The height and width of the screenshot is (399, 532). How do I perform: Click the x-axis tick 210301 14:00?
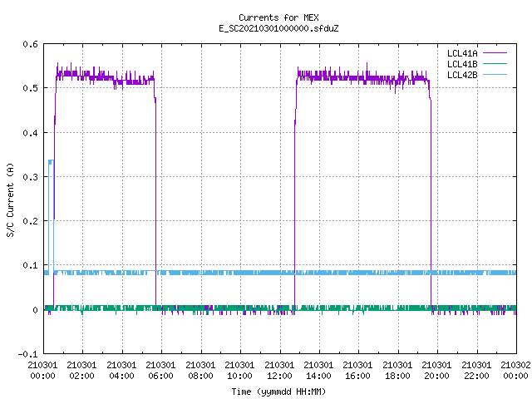[318, 371]
